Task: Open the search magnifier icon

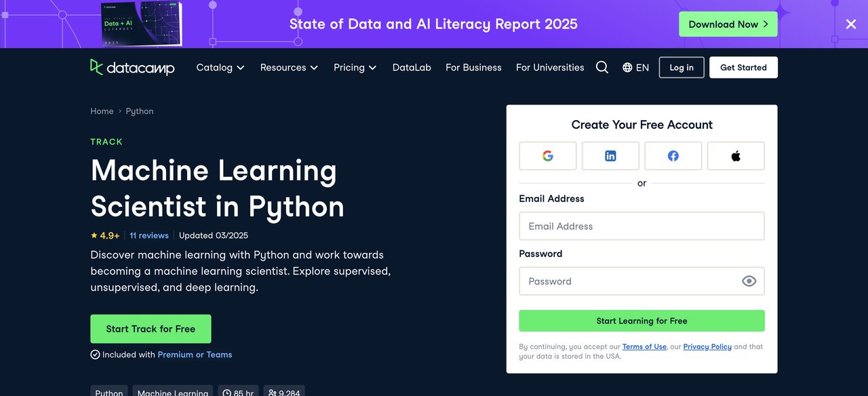Action: click(x=601, y=67)
